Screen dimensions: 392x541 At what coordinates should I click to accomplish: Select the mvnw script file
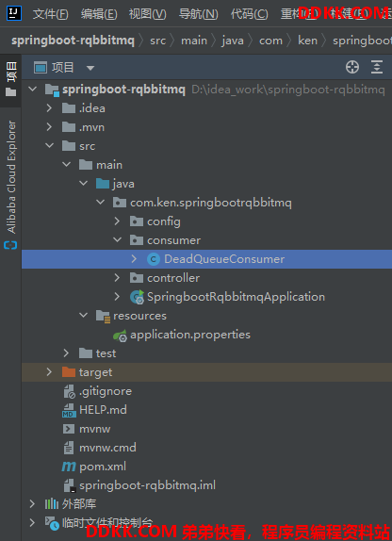click(x=94, y=429)
